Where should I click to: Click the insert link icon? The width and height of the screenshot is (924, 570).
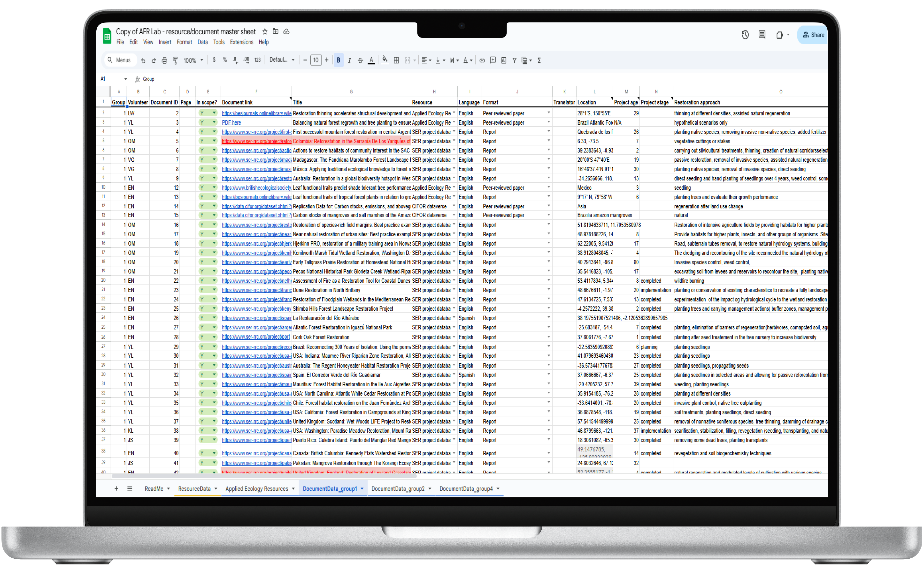pyautogui.click(x=482, y=60)
